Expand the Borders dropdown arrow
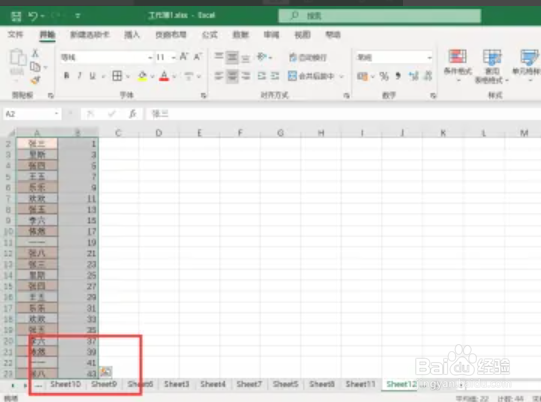 point(128,76)
